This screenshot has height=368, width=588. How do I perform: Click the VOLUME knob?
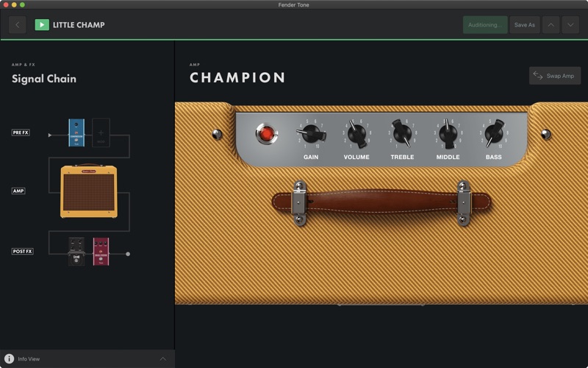click(356, 134)
